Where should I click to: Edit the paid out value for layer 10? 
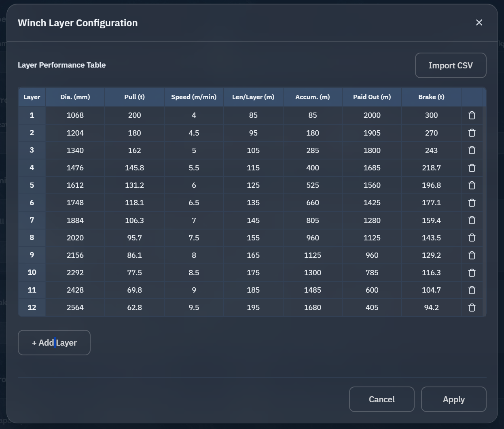coord(372,272)
